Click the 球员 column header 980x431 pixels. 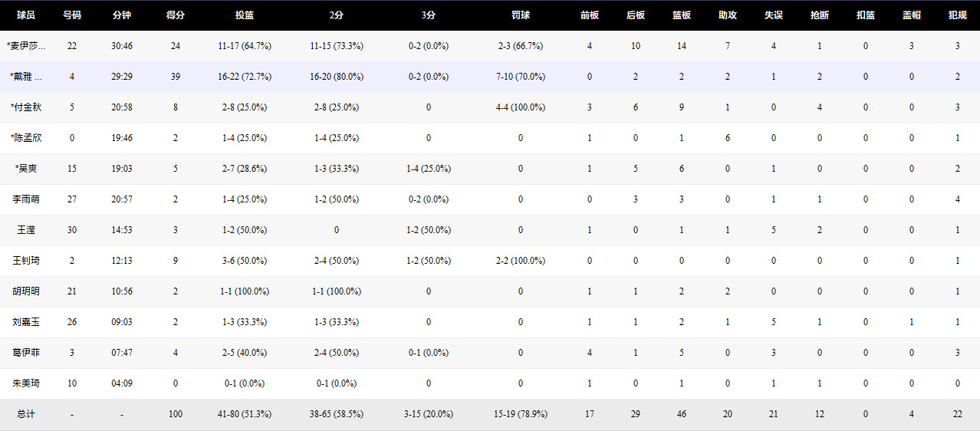pyautogui.click(x=26, y=15)
